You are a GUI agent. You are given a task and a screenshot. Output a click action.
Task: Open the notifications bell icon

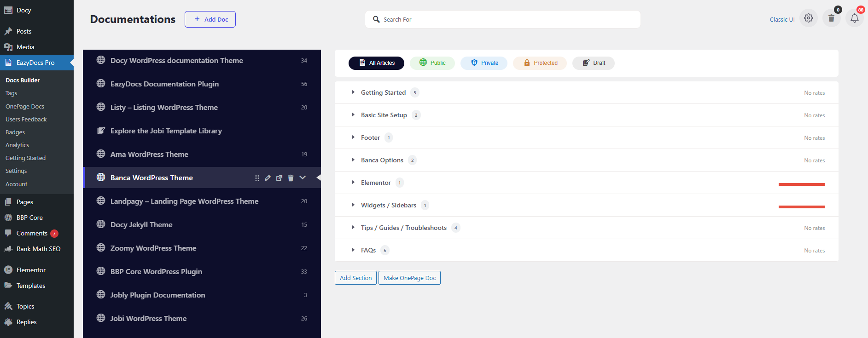(854, 18)
